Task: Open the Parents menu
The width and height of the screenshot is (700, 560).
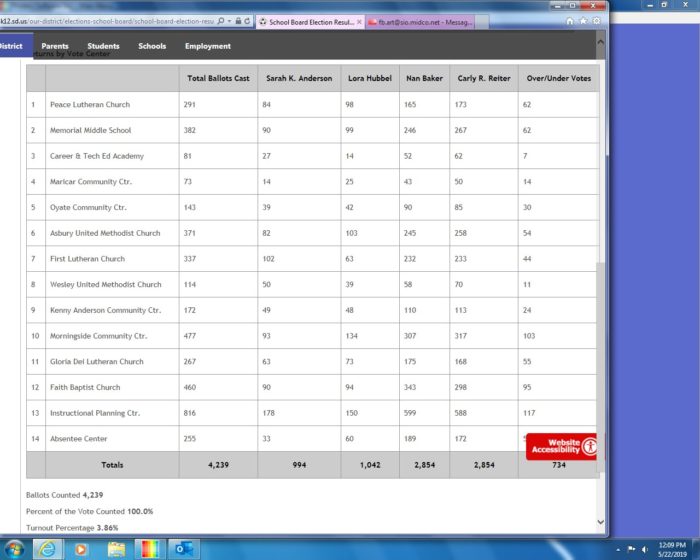Action: coord(55,46)
